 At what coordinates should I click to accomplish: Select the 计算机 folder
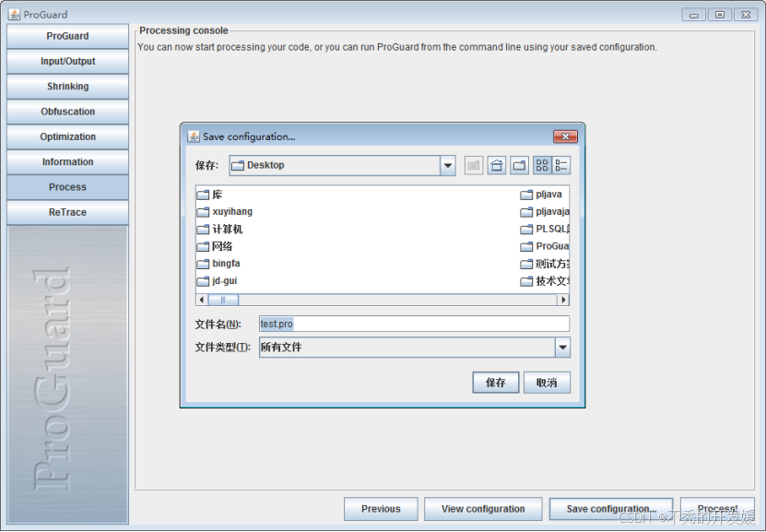[220, 229]
